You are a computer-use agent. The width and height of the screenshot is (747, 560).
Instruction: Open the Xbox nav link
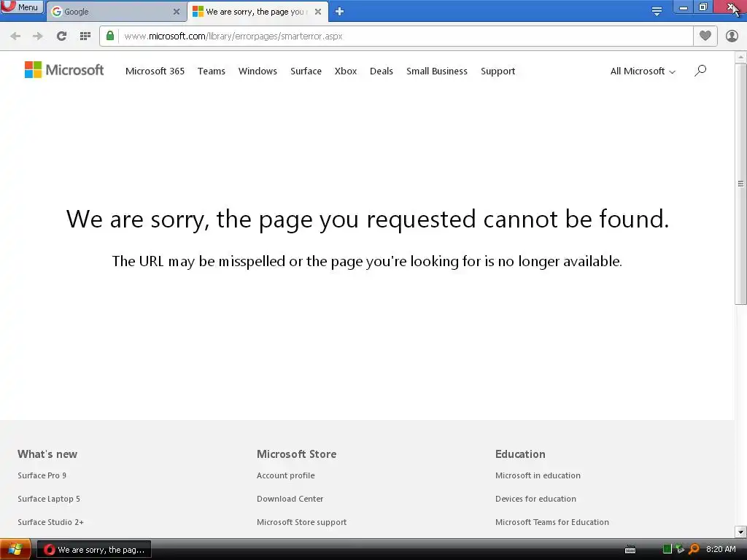[x=345, y=71]
